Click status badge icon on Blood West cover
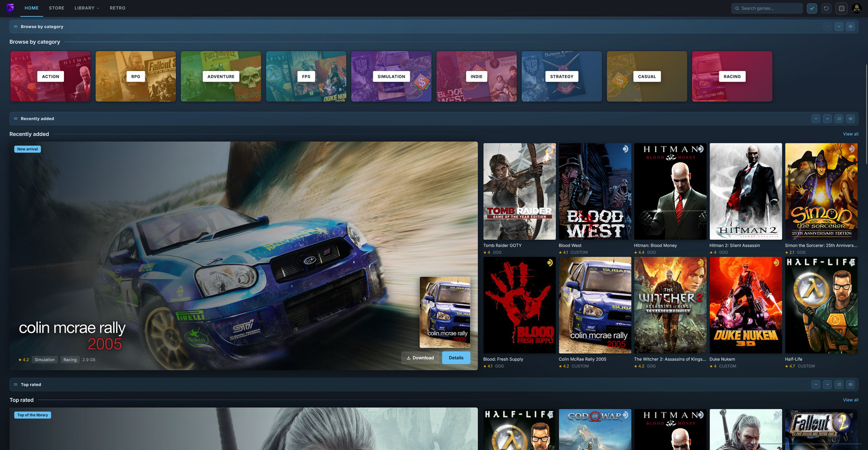This screenshot has height=450, width=868. click(626, 149)
